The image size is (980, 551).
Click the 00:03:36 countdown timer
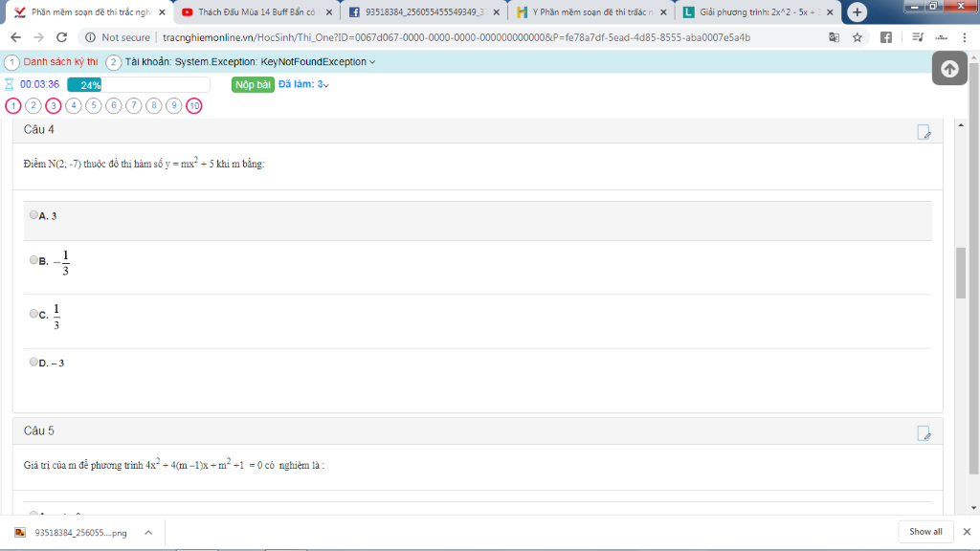click(39, 84)
